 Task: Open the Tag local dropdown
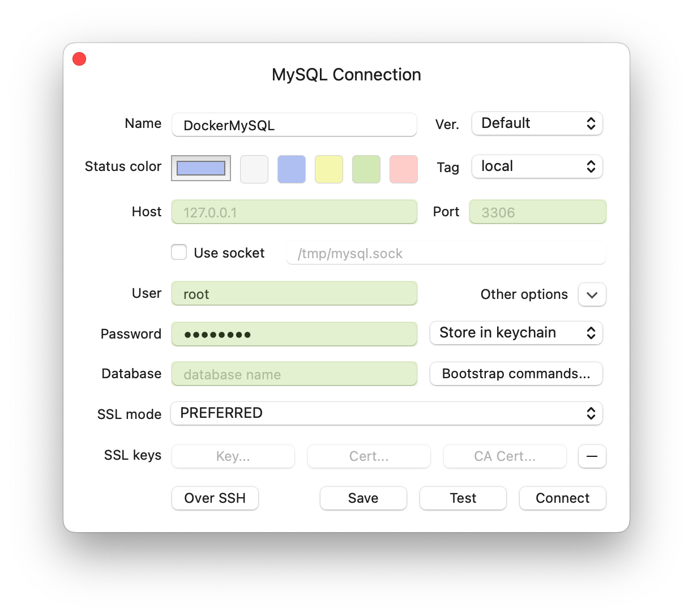click(x=537, y=166)
